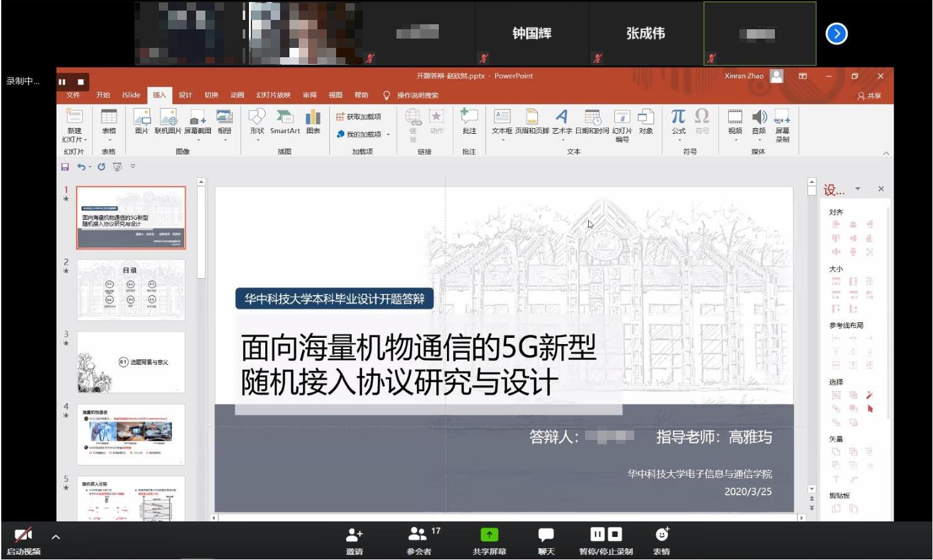
Task: Click the 批注 comment icon
Action: click(x=469, y=121)
